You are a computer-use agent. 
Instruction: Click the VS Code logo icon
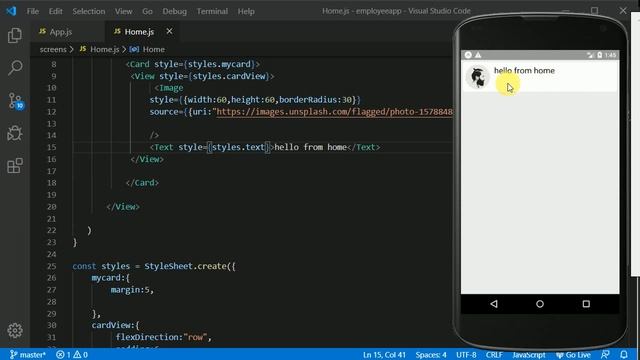[x=11, y=11]
